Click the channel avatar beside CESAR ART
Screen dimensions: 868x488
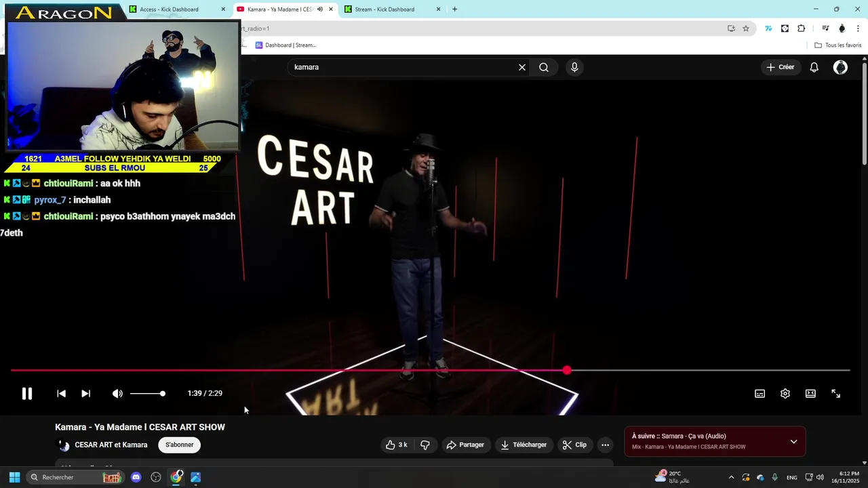click(63, 445)
